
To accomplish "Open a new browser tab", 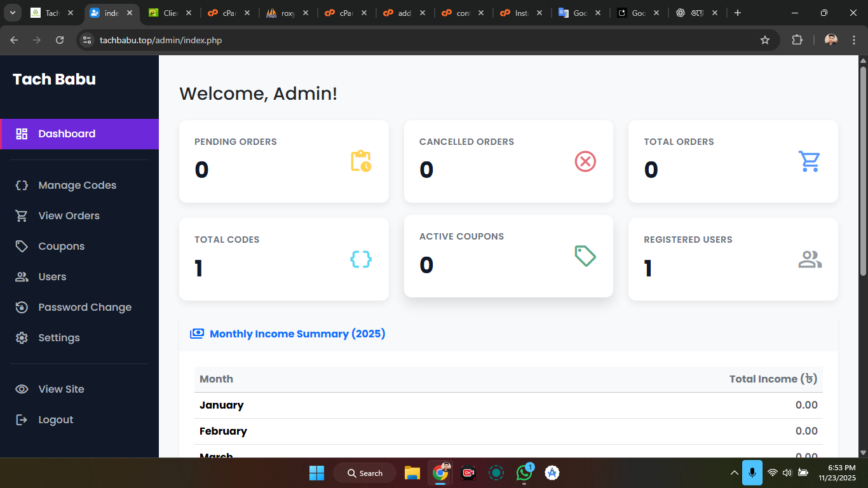I will (x=737, y=13).
